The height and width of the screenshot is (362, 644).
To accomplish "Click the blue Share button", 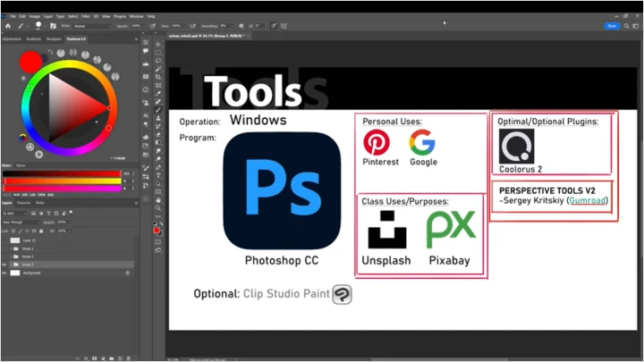I will coord(612,26).
